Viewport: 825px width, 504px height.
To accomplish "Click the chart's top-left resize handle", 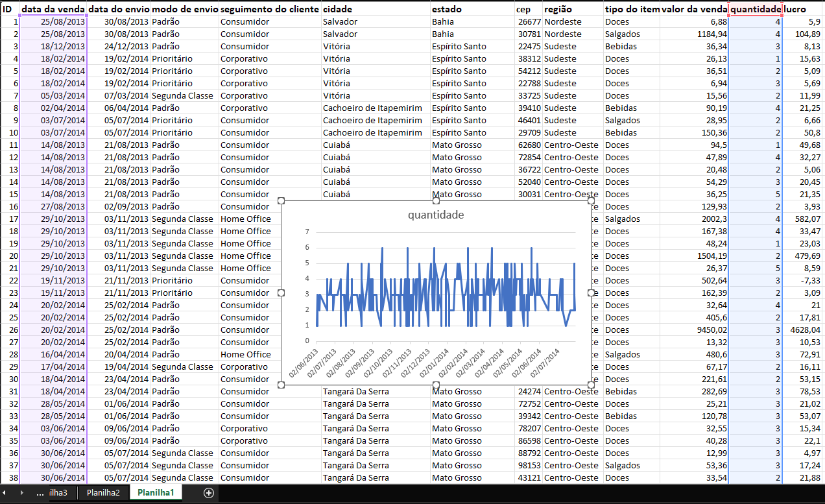I will (x=281, y=201).
